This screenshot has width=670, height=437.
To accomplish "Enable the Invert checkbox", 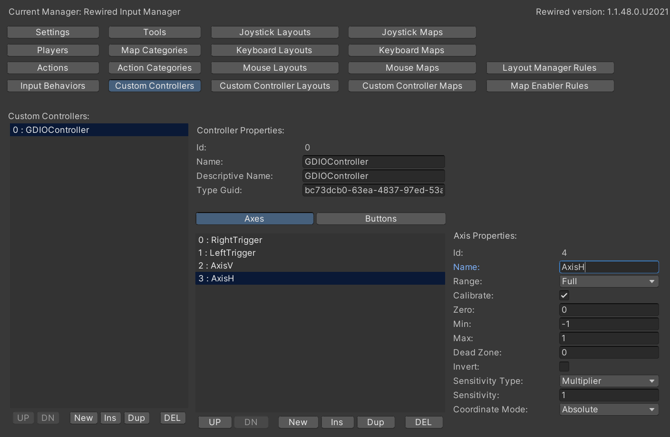I will [564, 367].
